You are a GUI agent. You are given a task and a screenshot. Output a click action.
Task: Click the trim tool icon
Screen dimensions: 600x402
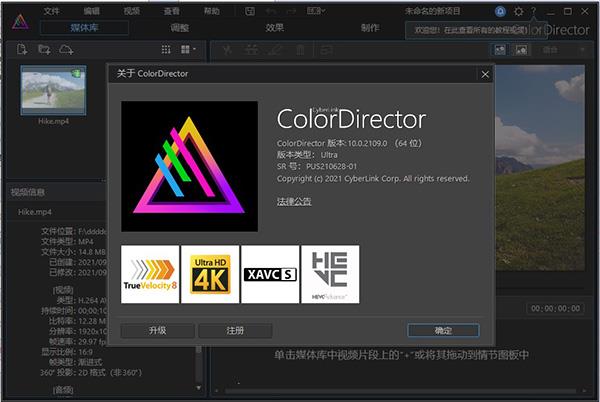(x=251, y=50)
